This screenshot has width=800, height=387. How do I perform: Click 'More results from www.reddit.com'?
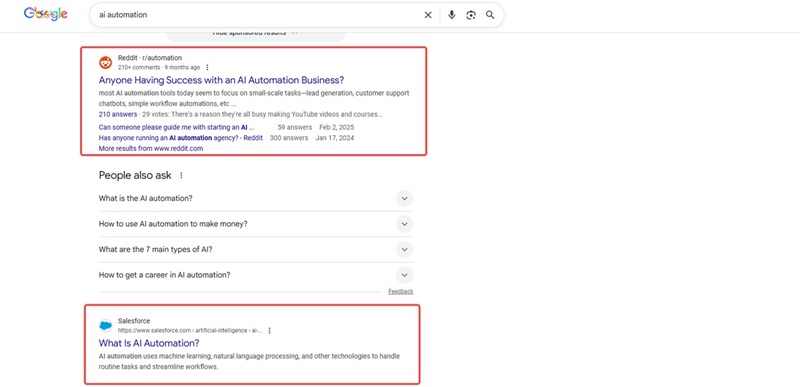(151, 148)
